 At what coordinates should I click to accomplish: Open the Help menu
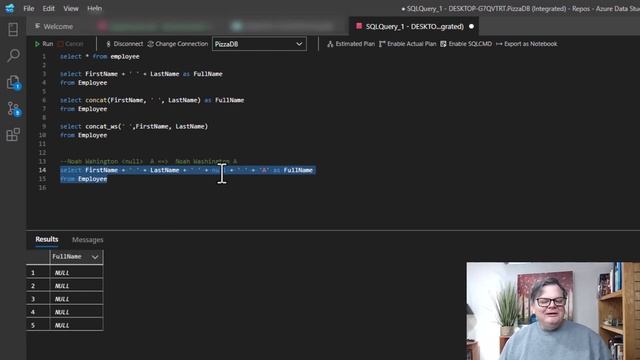94,8
